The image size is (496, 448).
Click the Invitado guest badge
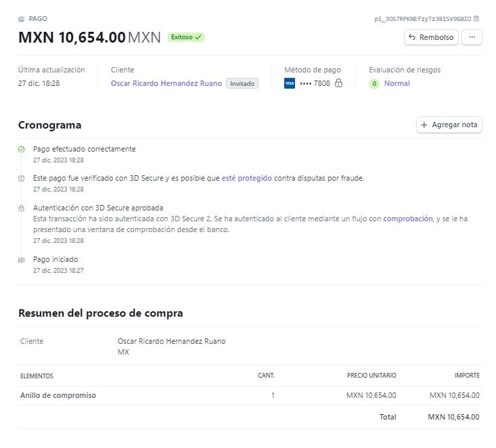(x=242, y=83)
